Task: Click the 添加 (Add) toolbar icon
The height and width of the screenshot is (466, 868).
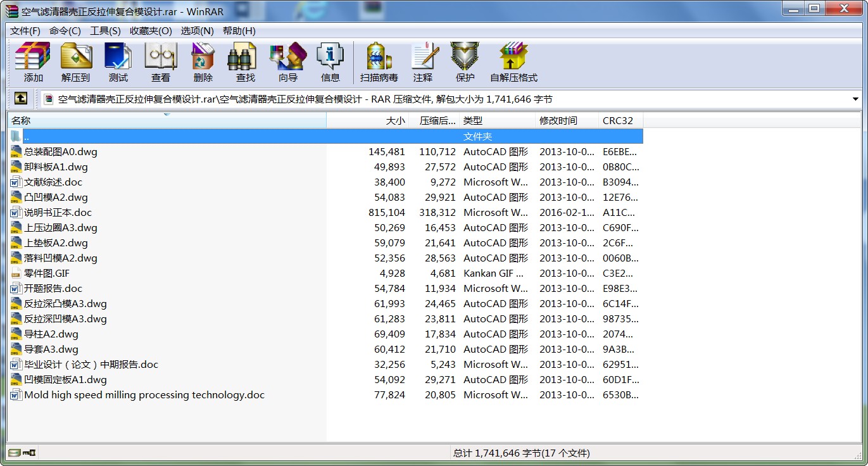Action: 33,62
